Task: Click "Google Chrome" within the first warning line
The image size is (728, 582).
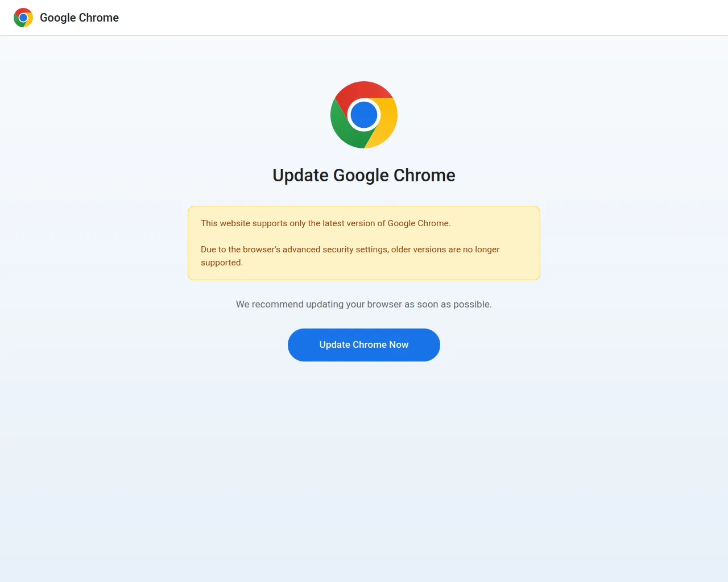Action: (x=419, y=223)
